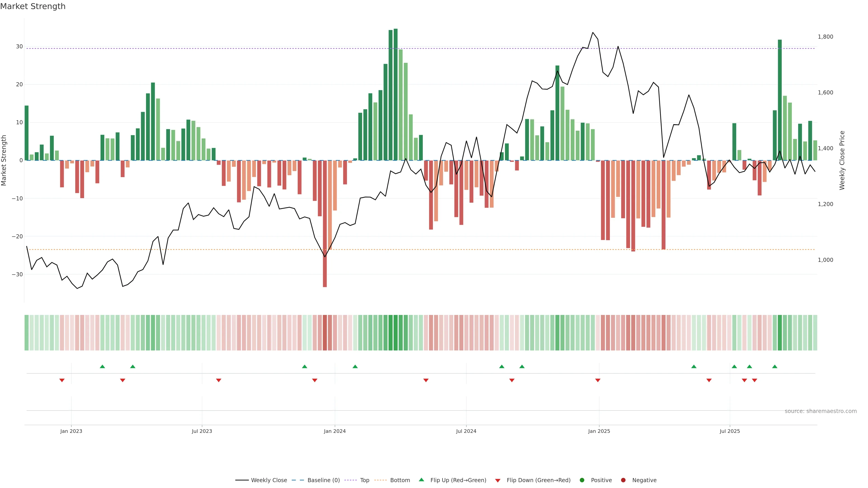The image size is (868, 488).
Task: Click the Market Strength chart title
Action: 33,6
